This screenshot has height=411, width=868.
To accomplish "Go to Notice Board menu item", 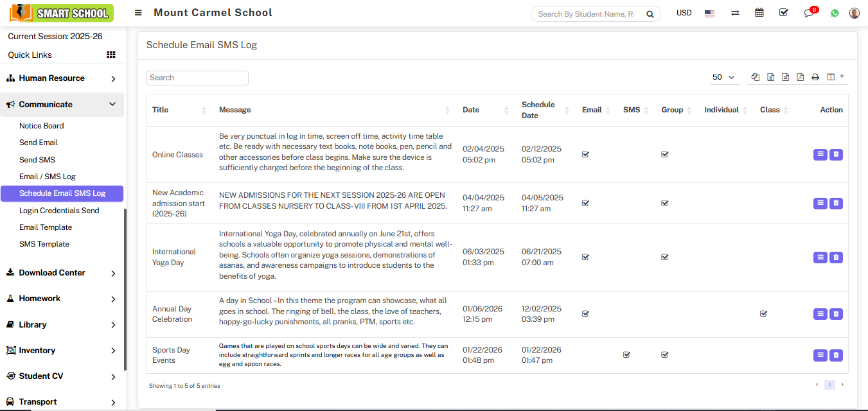I will point(42,126).
